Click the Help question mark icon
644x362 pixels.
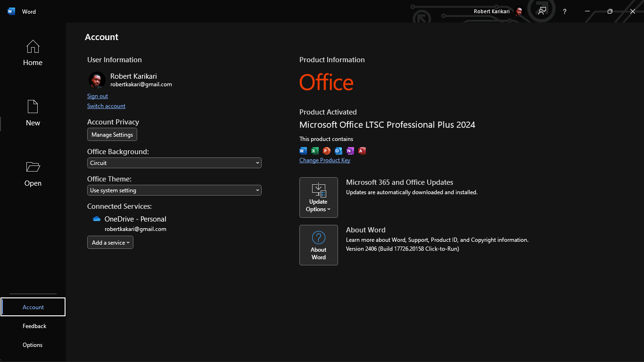565,11
